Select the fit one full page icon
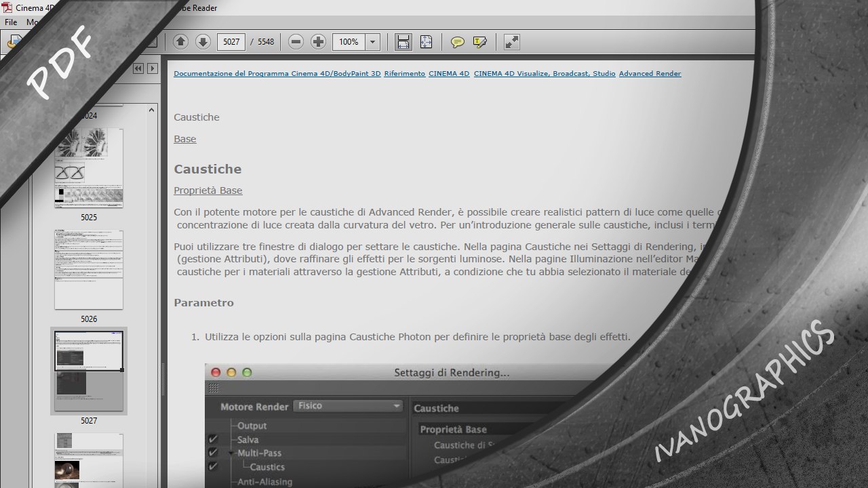The width and height of the screenshot is (868, 488). [x=426, y=42]
